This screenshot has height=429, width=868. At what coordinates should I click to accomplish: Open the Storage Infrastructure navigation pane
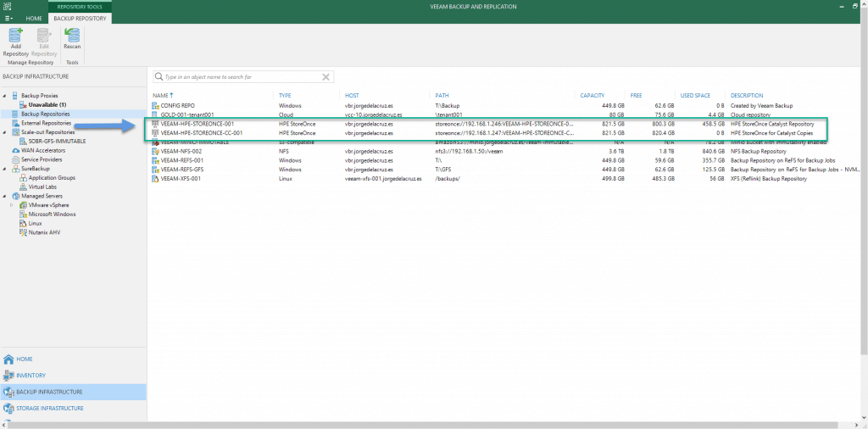[x=73, y=409]
